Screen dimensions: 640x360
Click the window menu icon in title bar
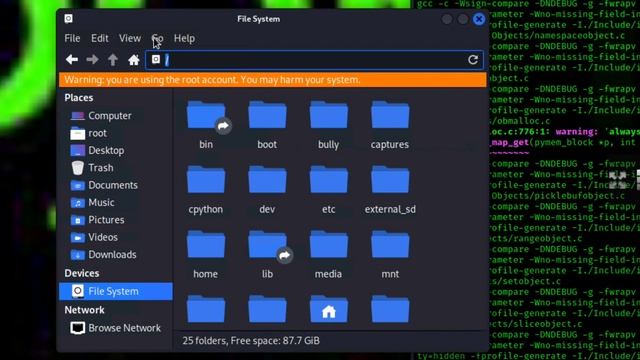coord(69,19)
